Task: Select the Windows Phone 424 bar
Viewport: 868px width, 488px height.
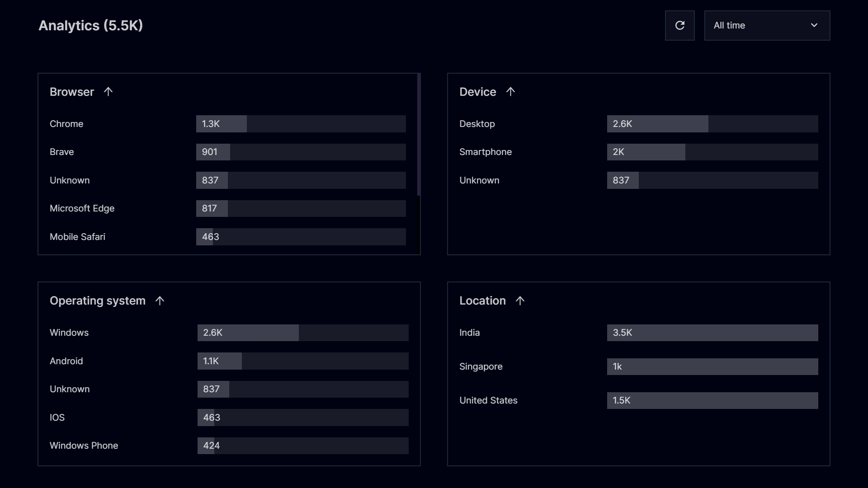Action: 302,446
